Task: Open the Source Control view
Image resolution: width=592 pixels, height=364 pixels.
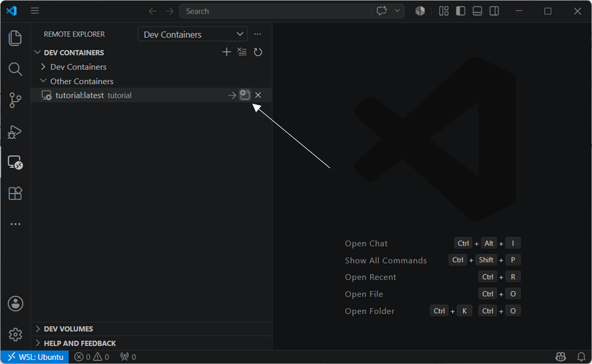Action: point(15,100)
